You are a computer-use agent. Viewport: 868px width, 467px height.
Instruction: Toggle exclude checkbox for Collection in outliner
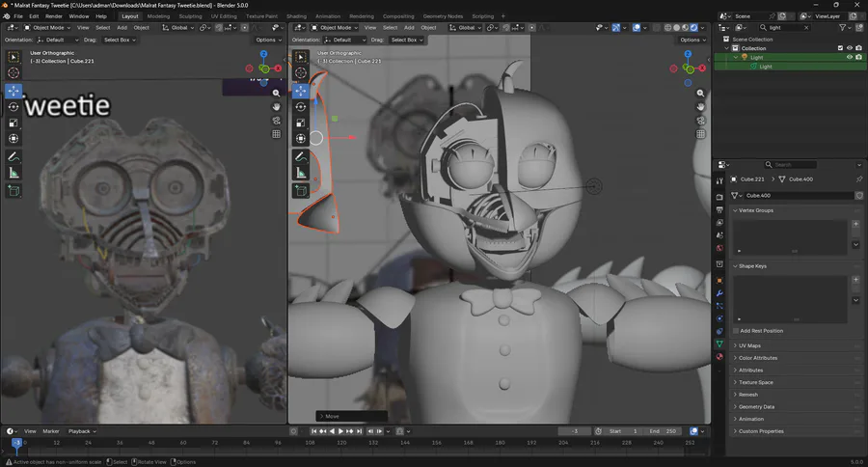[840, 48]
